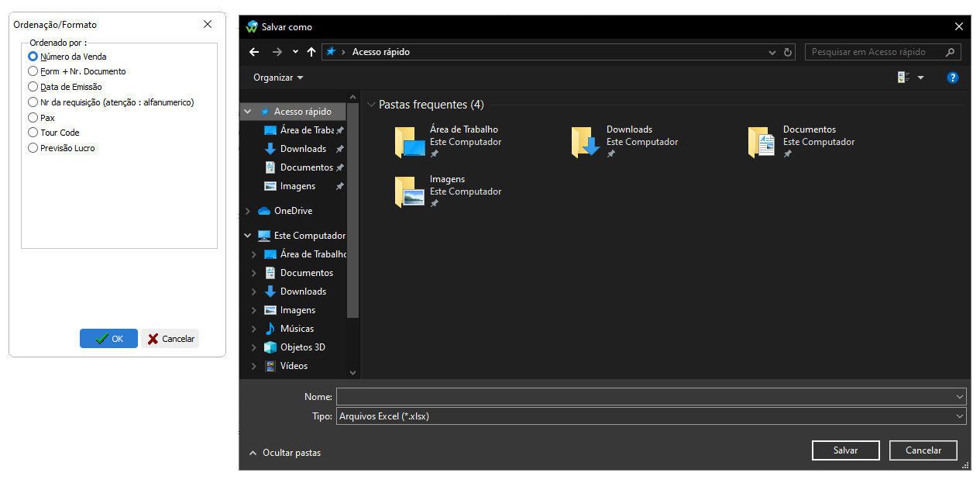
Task: Change the view layout icon
Action: [x=903, y=78]
